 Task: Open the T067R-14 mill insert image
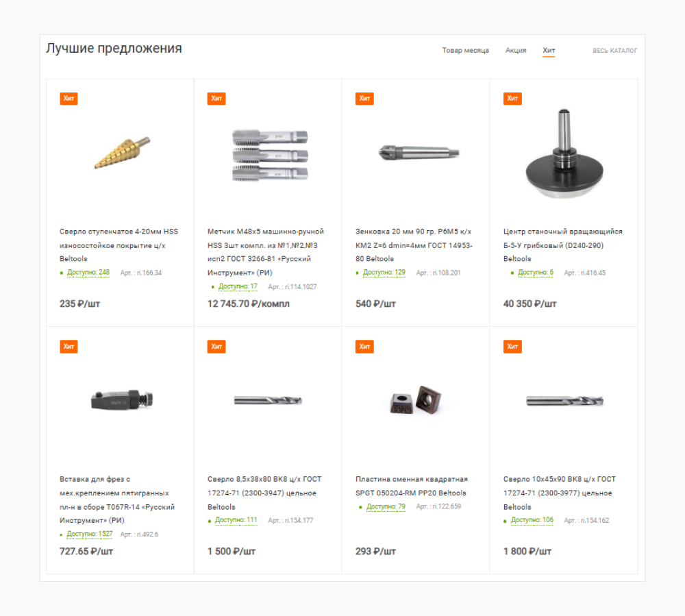click(x=122, y=399)
